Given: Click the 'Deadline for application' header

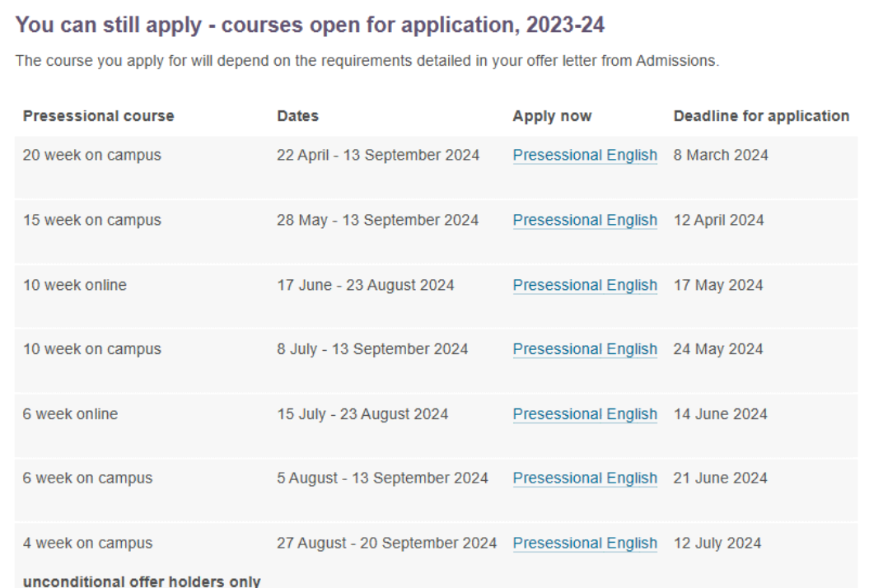Looking at the screenshot, I should [761, 116].
